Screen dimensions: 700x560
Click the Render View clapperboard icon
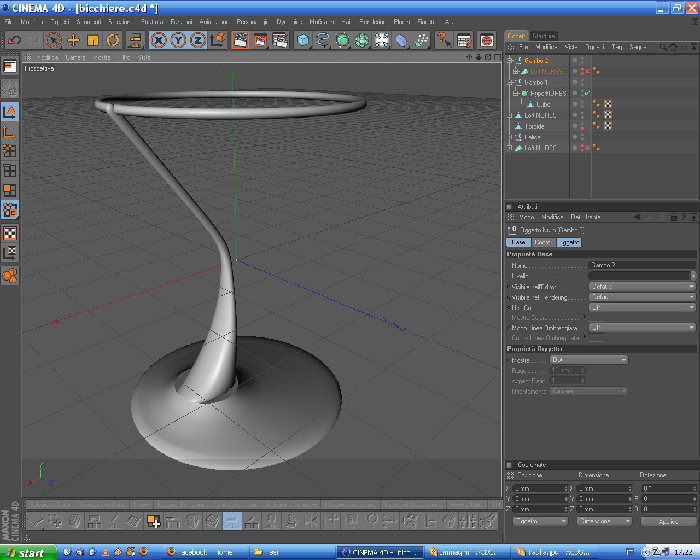coord(241,41)
